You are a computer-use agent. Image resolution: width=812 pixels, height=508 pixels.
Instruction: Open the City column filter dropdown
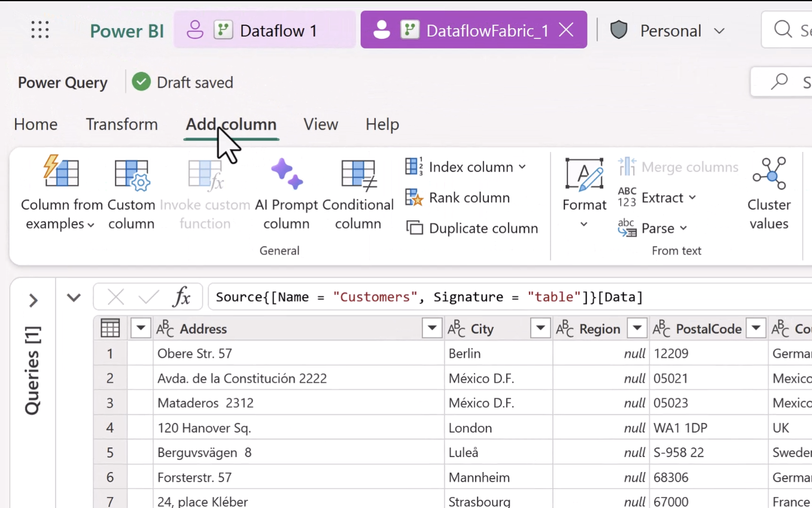click(540, 328)
